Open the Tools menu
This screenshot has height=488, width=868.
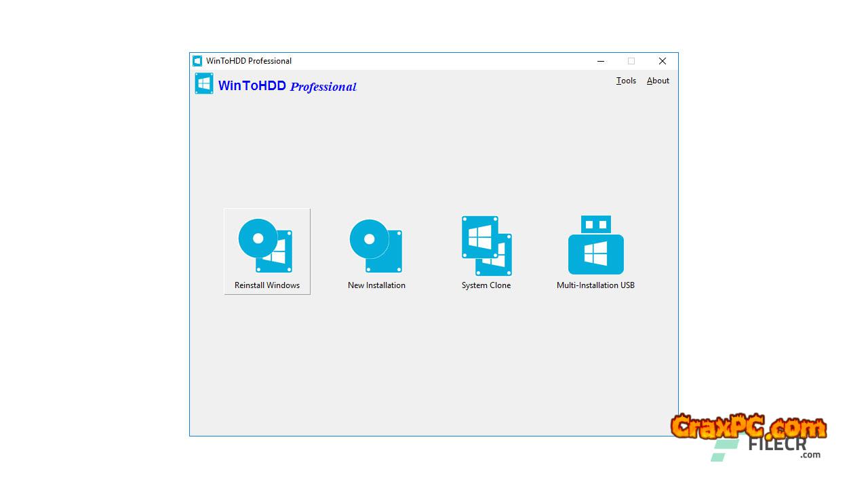click(626, 81)
